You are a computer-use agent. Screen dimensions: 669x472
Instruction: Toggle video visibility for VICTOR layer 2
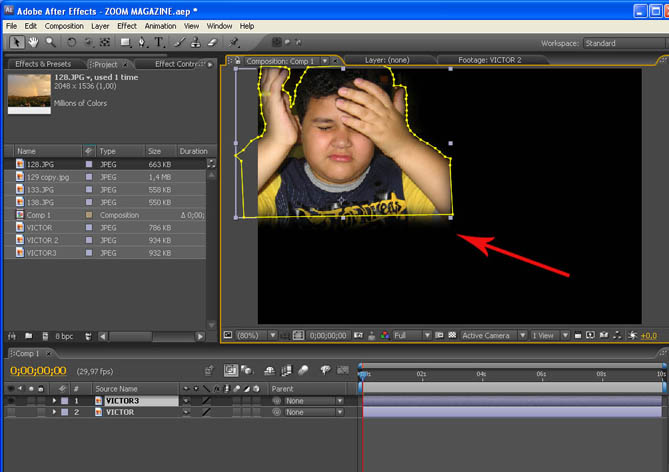coord(11,412)
